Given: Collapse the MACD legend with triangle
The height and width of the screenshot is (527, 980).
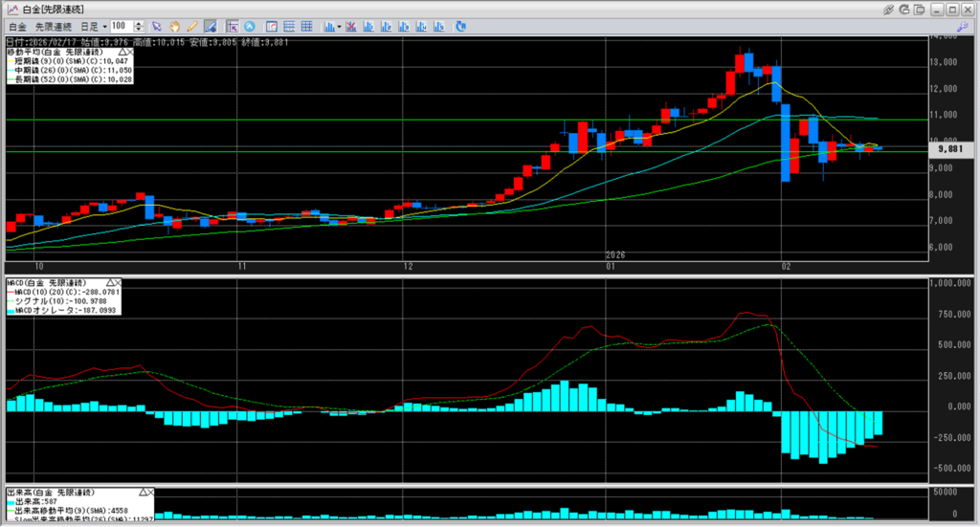Looking at the screenshot, I should [x=109, y=283].
